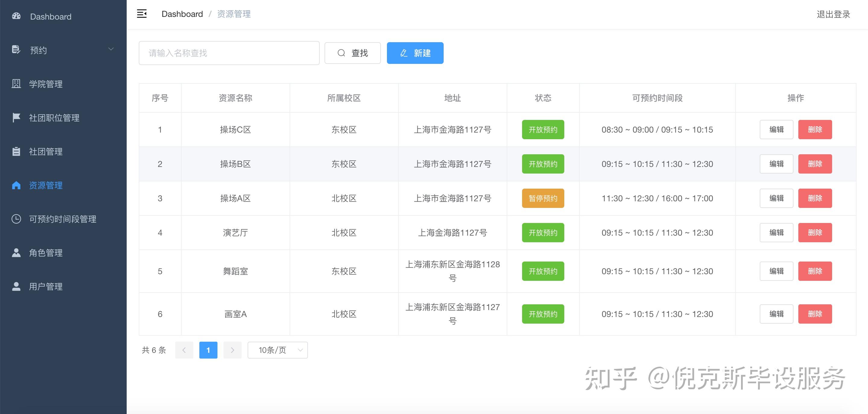Go to next page arrow
868x414 pixels.
(233, 350)
